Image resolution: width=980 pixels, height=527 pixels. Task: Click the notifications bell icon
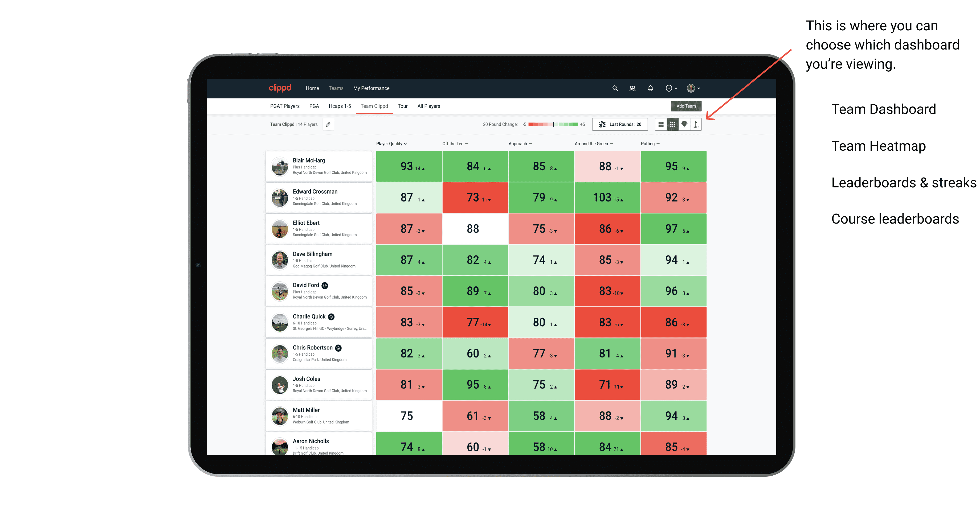650,88
